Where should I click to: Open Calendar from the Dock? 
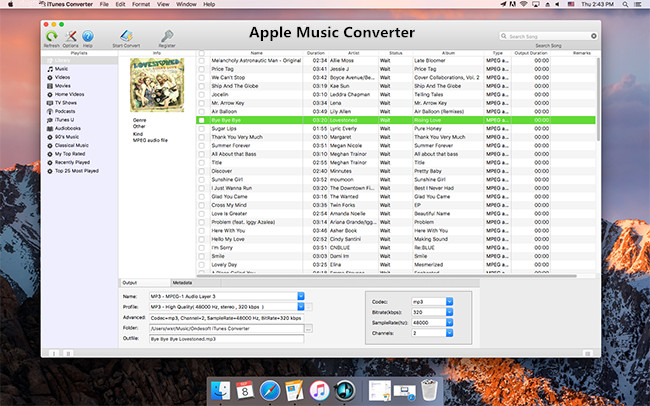(245, 391)
